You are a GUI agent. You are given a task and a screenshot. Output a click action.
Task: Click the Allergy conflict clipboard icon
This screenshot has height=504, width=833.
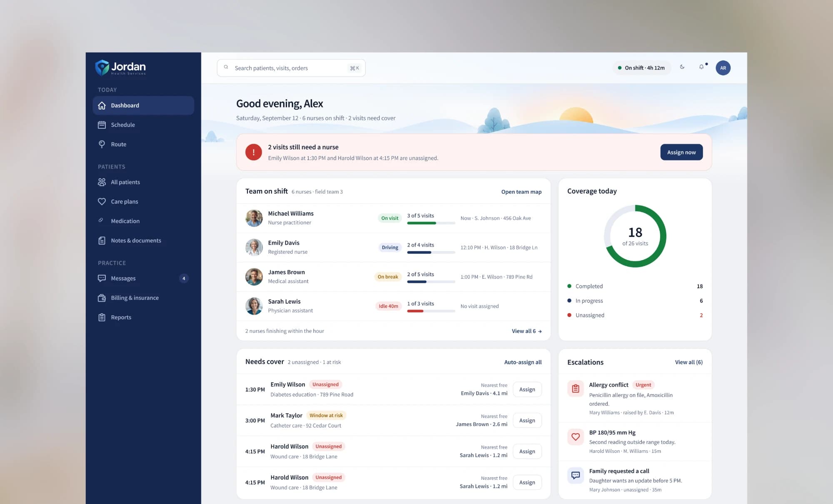[576, 389]
